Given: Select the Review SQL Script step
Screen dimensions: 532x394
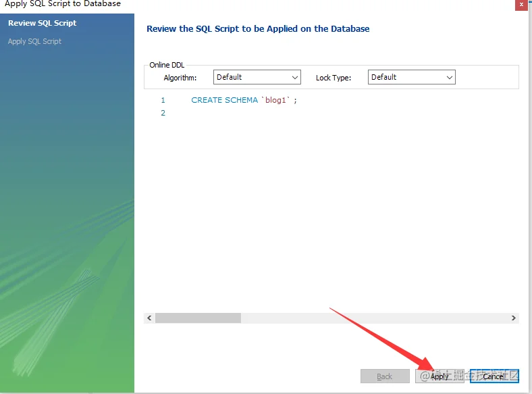Looking at the screenshot, I should pyautogui.click(x=42, y=23).
